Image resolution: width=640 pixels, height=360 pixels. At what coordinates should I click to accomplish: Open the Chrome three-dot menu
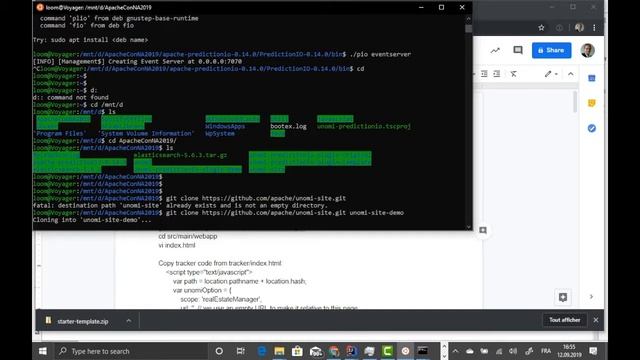click(x=594, y=28)
